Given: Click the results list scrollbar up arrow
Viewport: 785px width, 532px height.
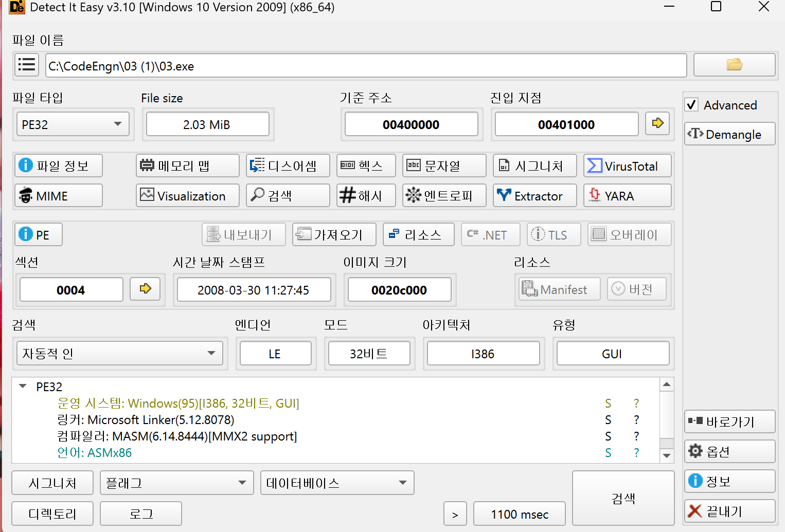Looking at the screenshot, I should [x=667, y=384].
